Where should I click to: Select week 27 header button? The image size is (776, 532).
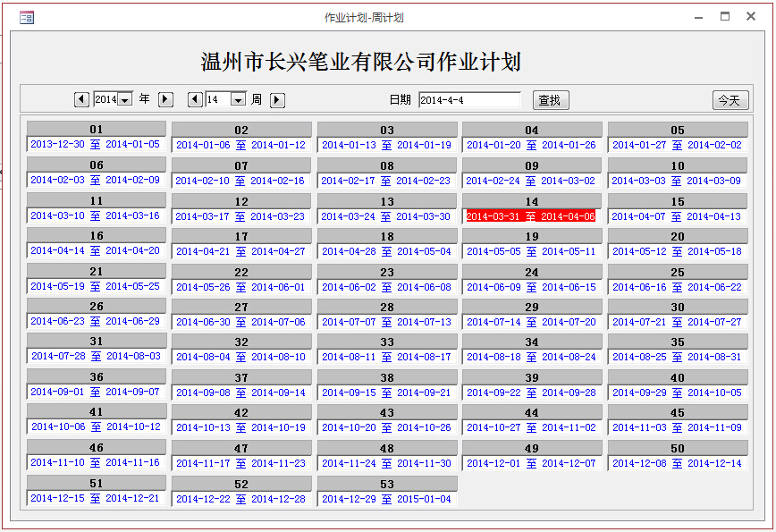pos(241,307)
